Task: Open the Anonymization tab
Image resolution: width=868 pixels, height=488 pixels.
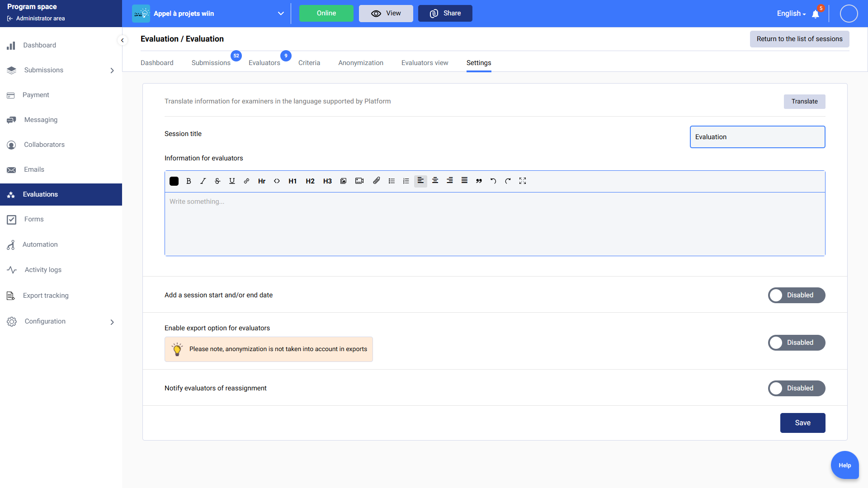Action: [360, 63]
